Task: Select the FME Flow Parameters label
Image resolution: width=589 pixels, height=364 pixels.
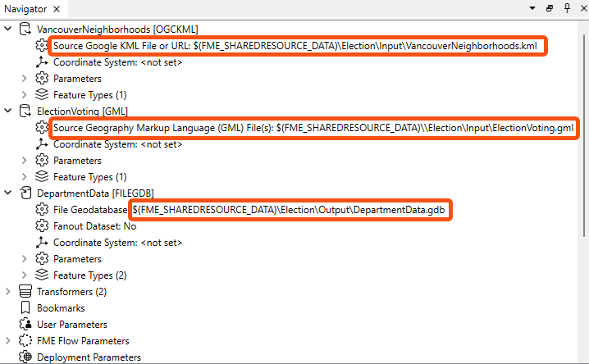Action: tap(83, 341)
